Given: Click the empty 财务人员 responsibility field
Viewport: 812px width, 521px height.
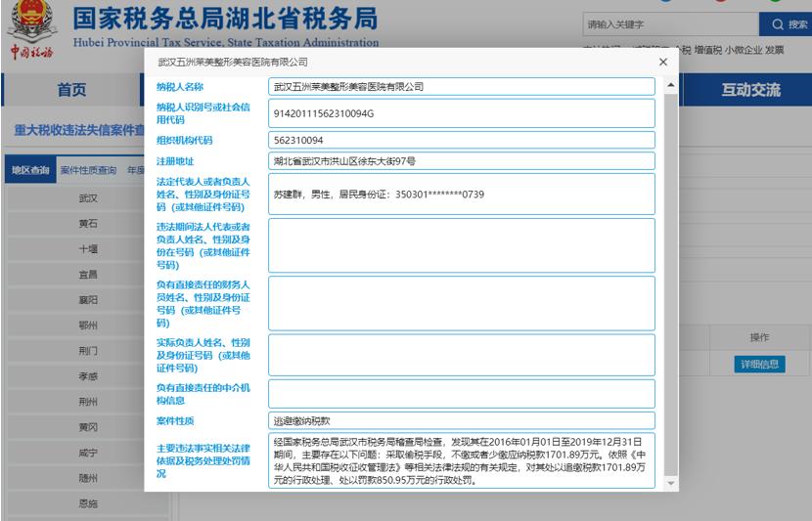Looking at the screenshot, I should click(x=462, y=303).
